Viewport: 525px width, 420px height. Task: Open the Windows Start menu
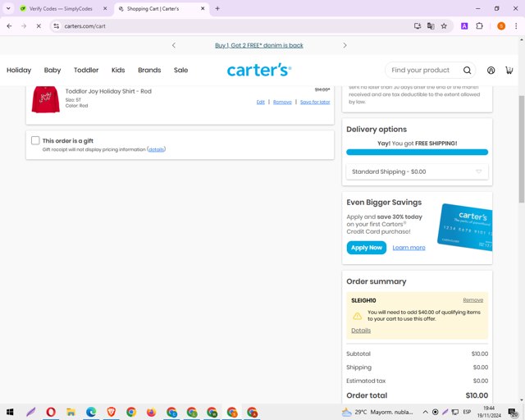click(x=10, y=412)
